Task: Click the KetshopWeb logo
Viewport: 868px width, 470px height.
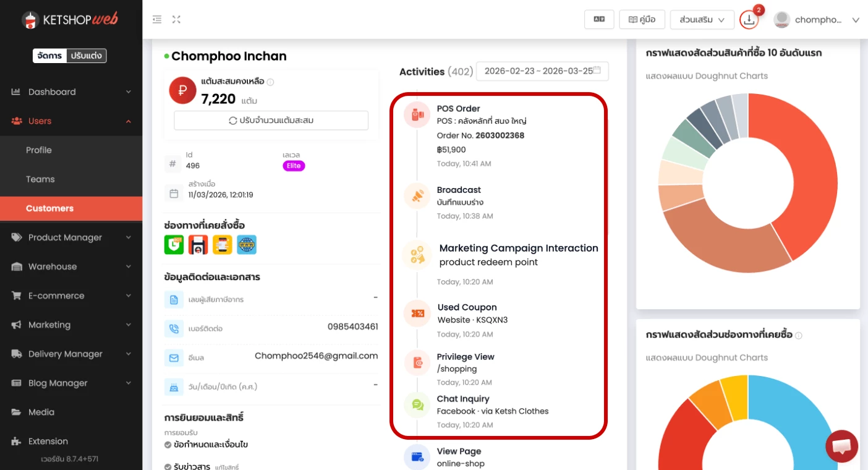Action: [70, 20]
